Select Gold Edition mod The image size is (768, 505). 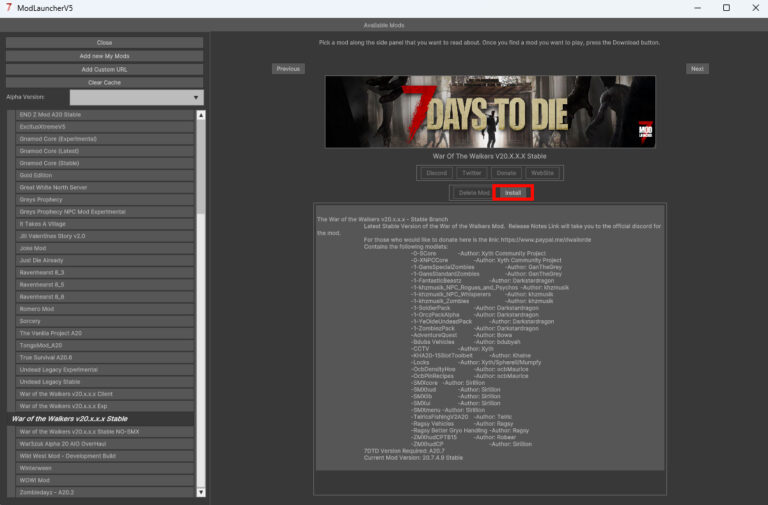click(105, 175)
